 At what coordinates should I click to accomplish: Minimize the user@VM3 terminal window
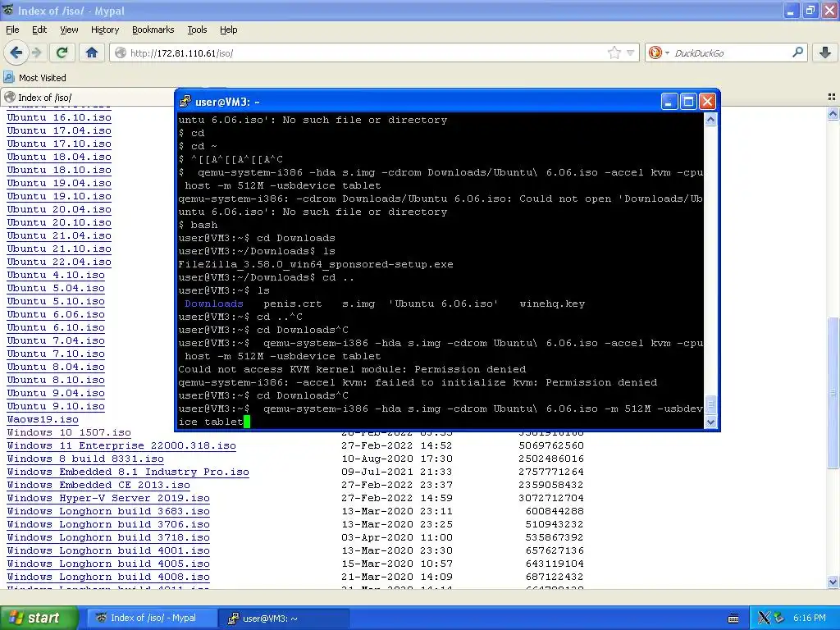669,101
